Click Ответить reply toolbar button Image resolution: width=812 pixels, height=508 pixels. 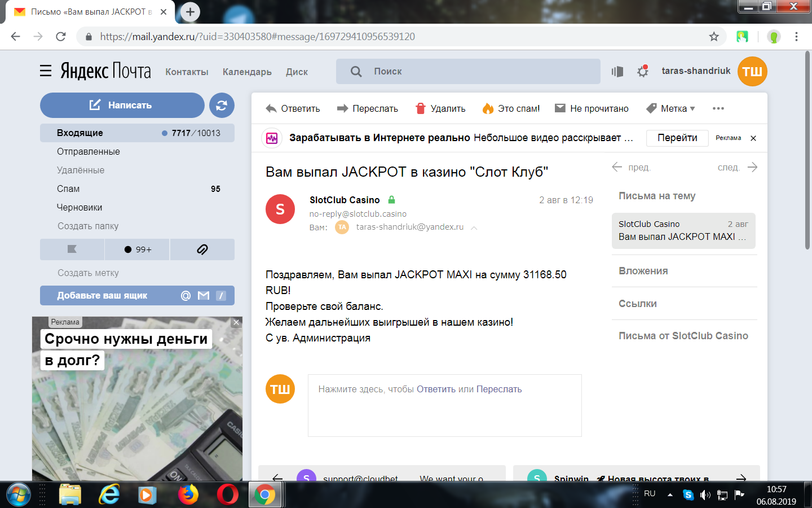[x=293, y=108]
